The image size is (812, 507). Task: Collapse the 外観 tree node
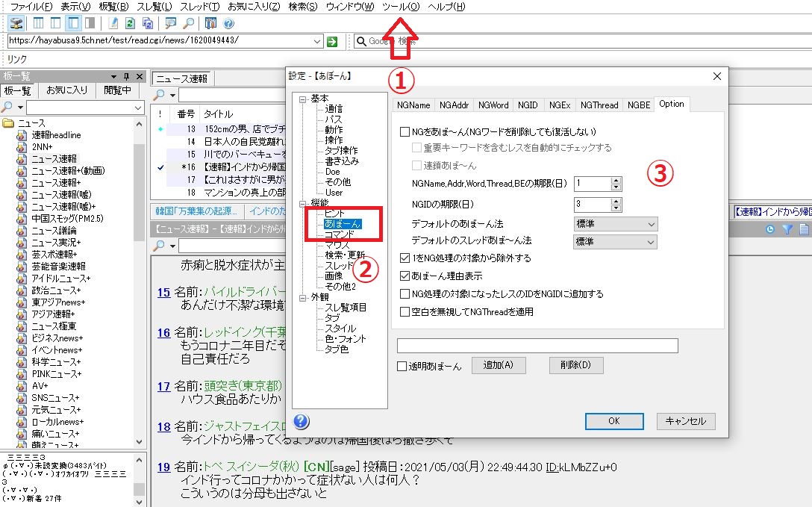(x=303, y=298)
